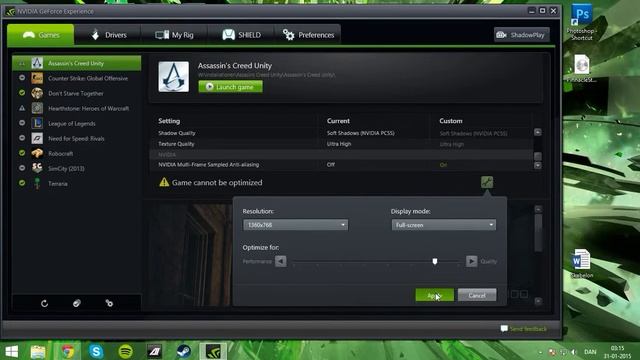Open ShadowPlay panel
This screenshot has width=640, height=360.
(x=521, y=35)
